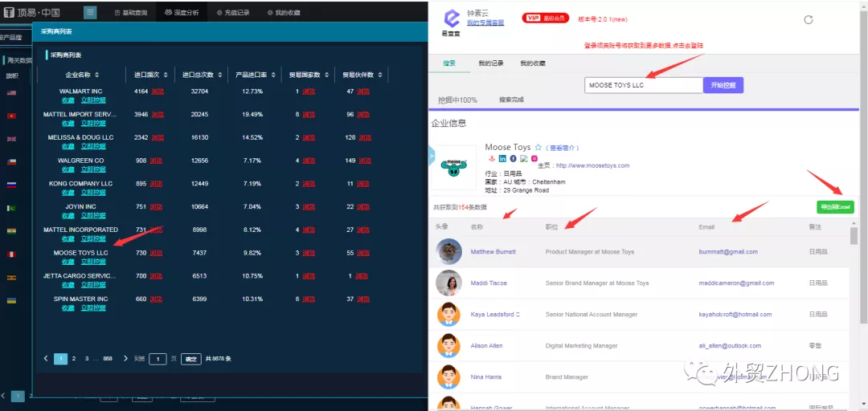The image size is (868, 411).
Task: Click the UK flag in sidebar
Action: click(x=11, y=139)
